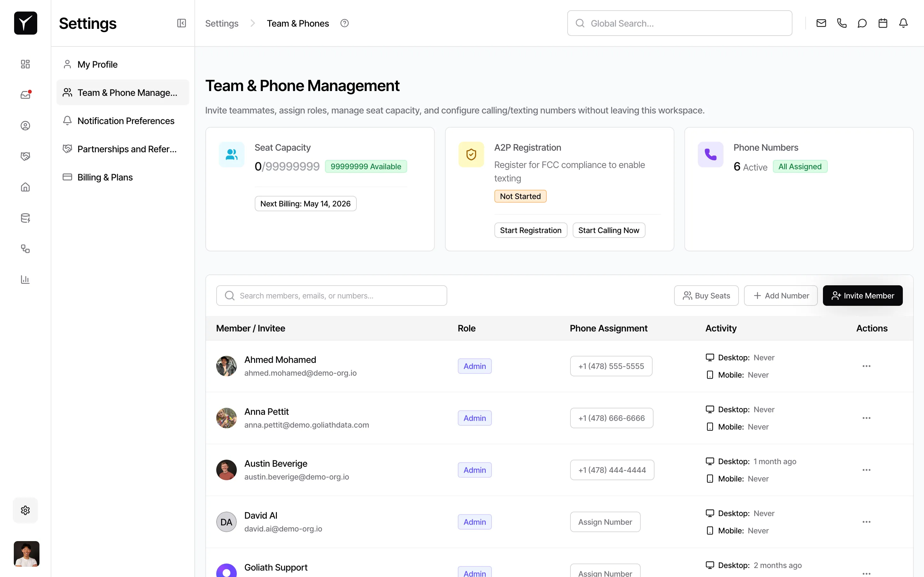Select the Workflows icon in the left sidebar
924x577 pixels.
point(25,249)
